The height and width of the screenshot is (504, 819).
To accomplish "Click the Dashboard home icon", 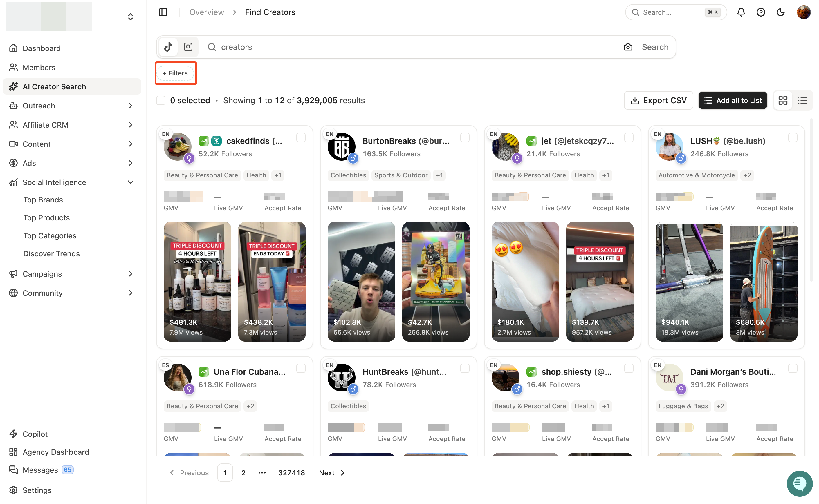I will tap(13, 48).
